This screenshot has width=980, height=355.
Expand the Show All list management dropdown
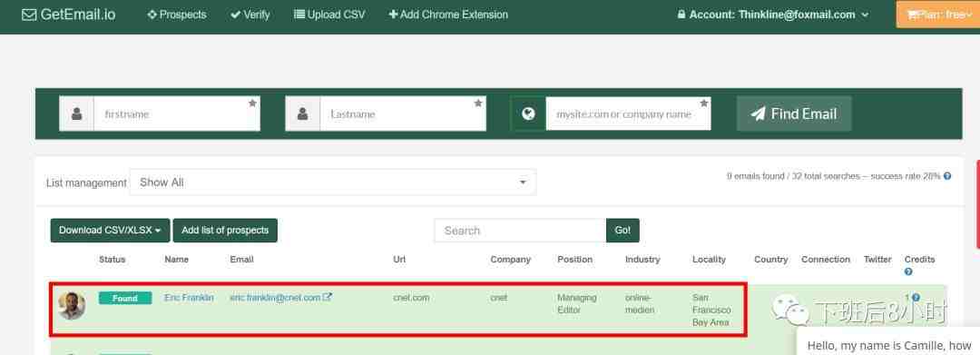[x=332, y=182]
